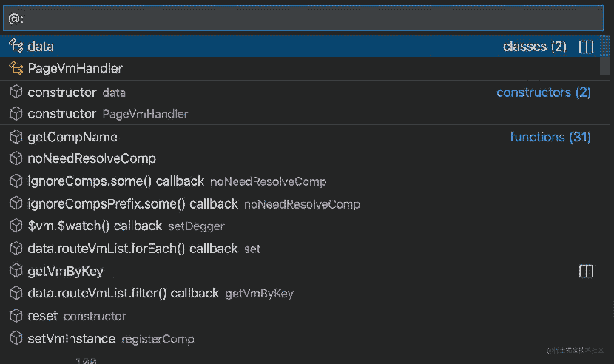Click cube icon beside reset constructor
Viewport: 614px width, 364px height.
coord(16,316)
